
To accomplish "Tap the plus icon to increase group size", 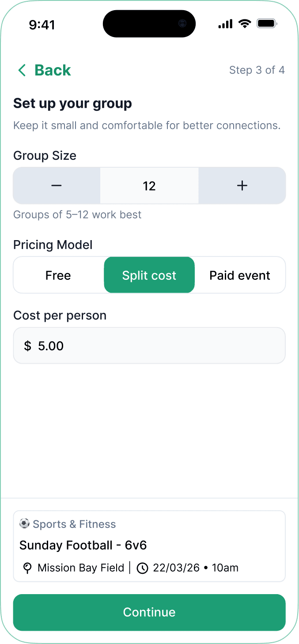I will point(242,185).
